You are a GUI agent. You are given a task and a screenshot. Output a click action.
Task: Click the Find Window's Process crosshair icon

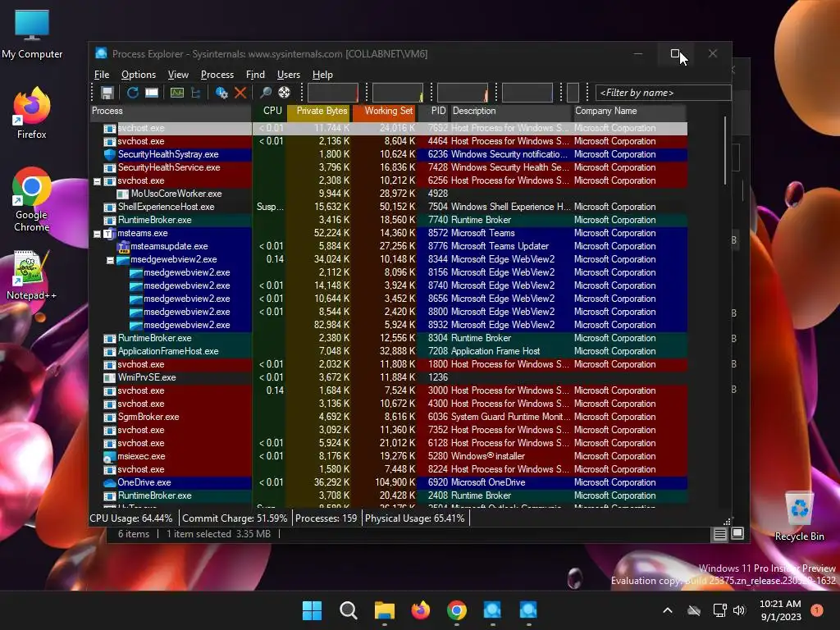point(284,93)
